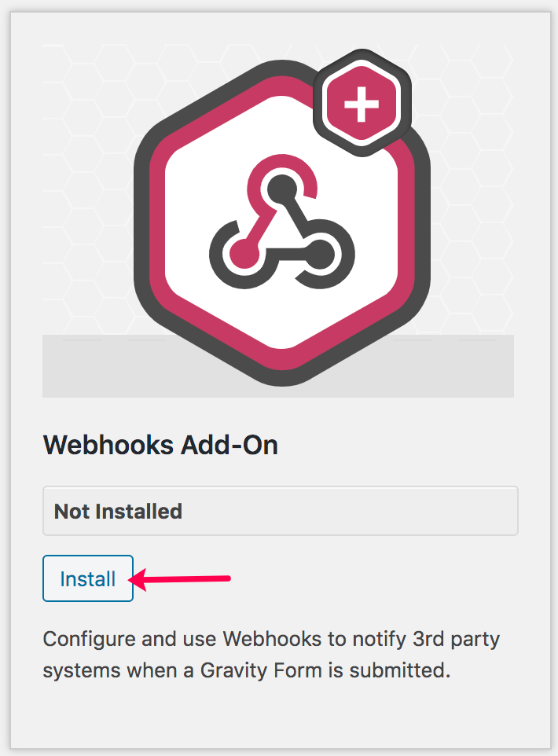Click the Not Installed label text
This screenshot has height=756, width=558.
[116, 511]
